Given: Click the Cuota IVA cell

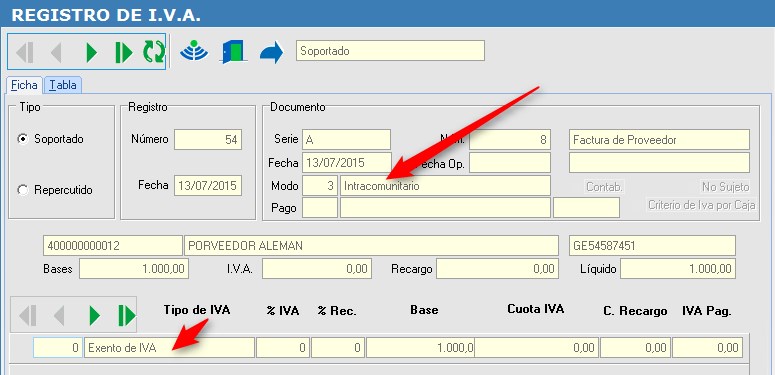Looking at the screenshot, I should 536,347.
